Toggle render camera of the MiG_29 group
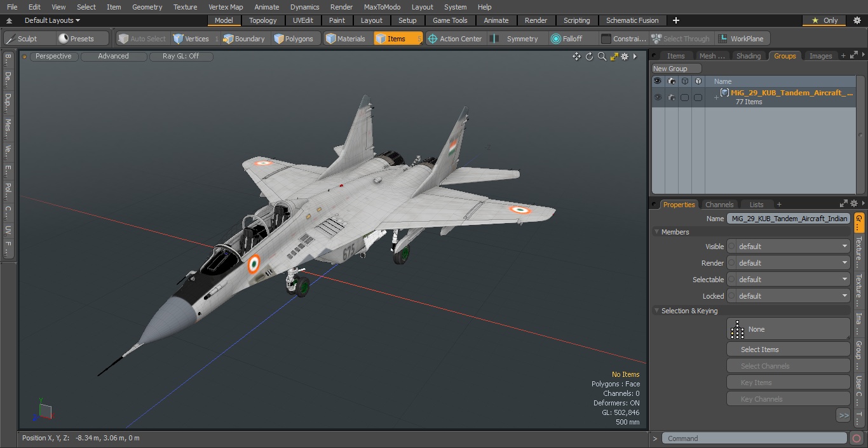This screenshot has height=448, width=868. point(671,97)
